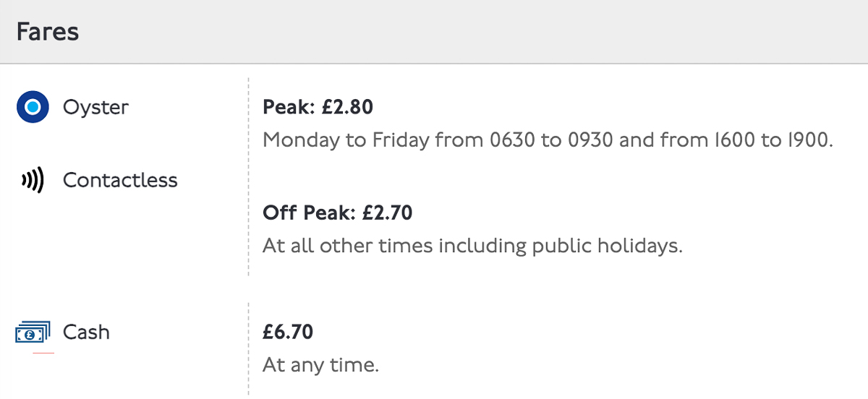Click the Off Peak: £2.70 fare heading
The image size is (868, 399).
click(338, 213)
